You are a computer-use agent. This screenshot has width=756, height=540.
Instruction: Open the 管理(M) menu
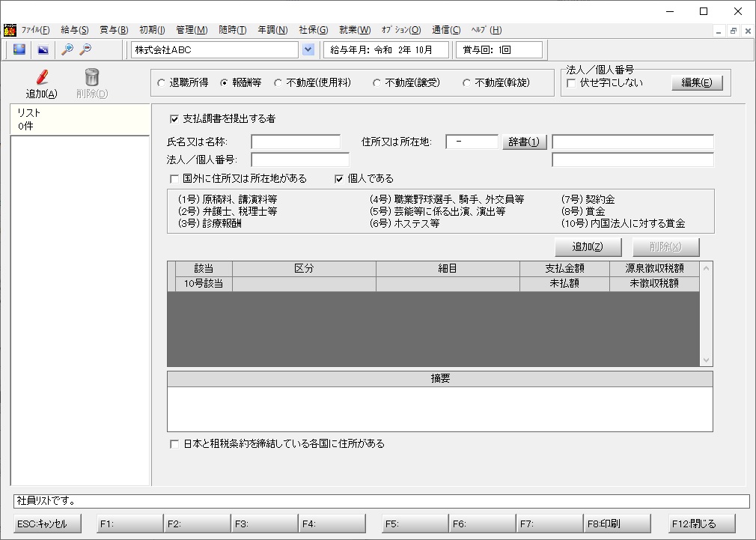click(192, 30)
